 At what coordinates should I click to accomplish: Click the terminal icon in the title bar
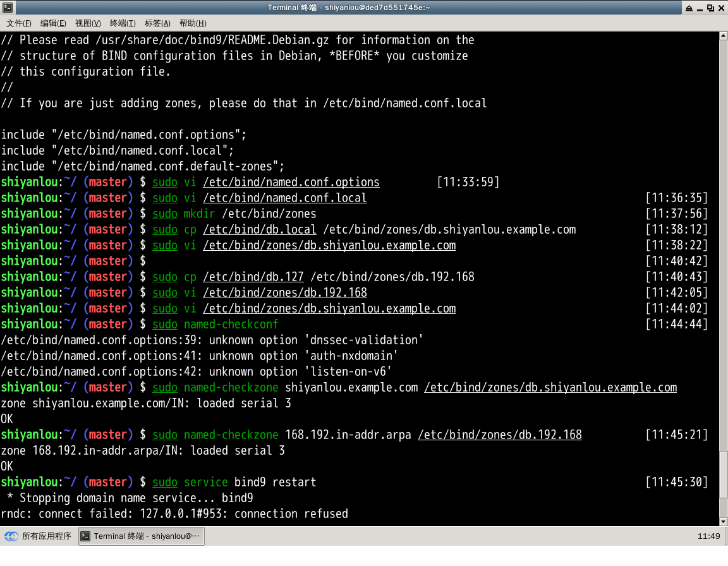(6, 8)
